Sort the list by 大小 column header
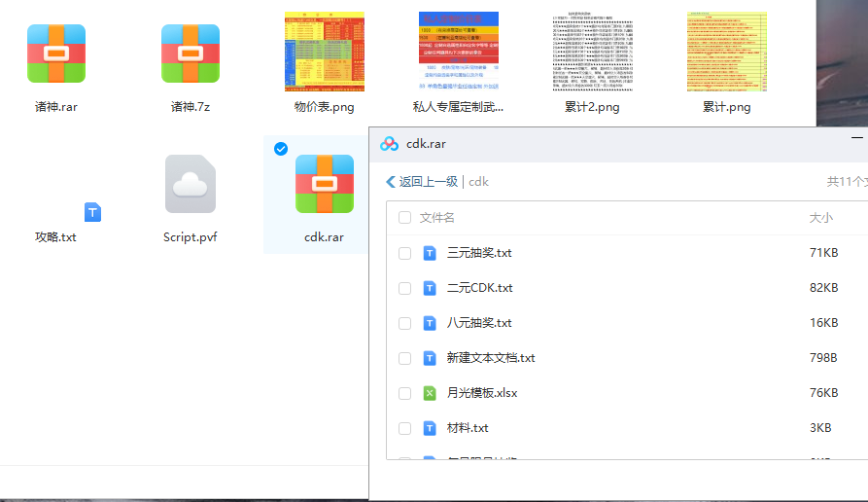The image size is (868, 502). pyautogui.click(x=820, y=218)
